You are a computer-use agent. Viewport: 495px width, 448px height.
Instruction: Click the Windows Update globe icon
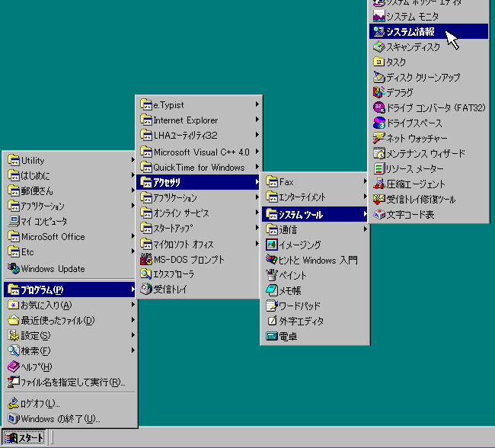pyautogui.click(x=13, y=268)
